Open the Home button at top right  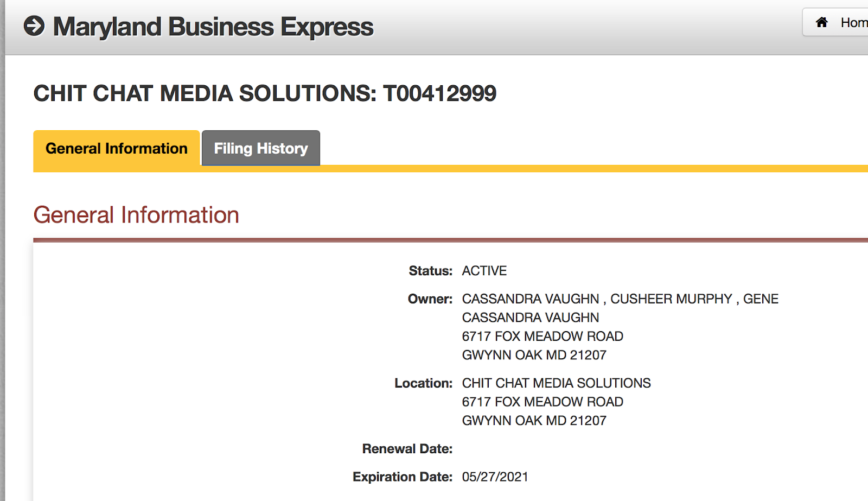841,22
